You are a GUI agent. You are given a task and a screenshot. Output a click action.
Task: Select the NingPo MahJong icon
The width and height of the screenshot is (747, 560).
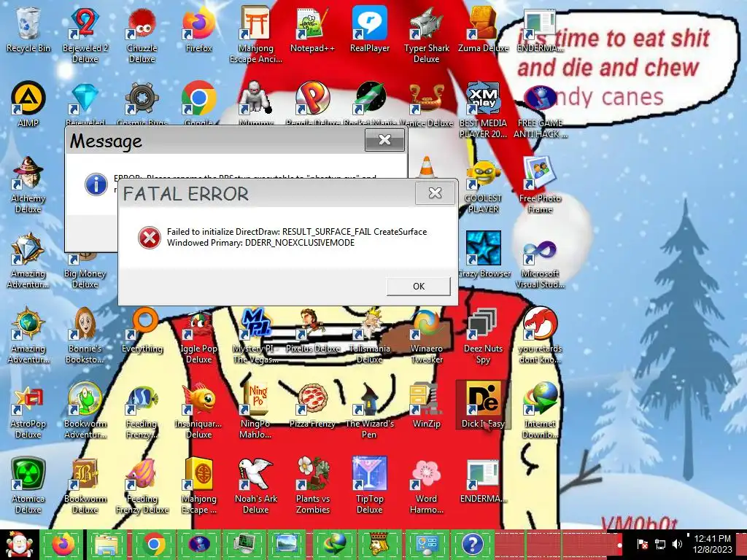click(x=255, y=411)
